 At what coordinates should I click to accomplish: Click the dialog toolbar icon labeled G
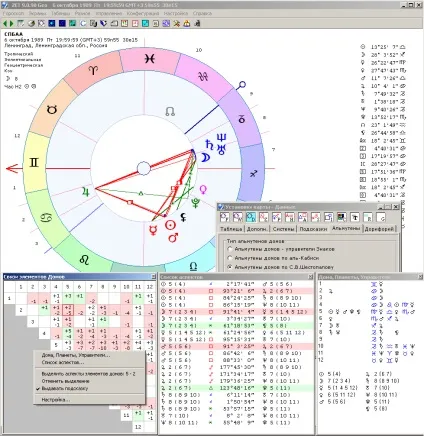[381, 217]
